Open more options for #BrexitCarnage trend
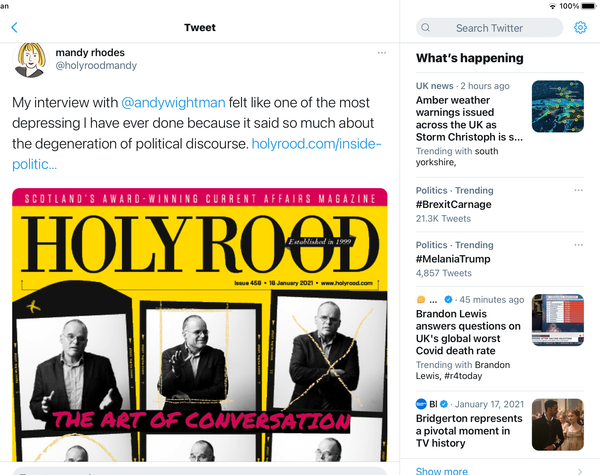Screen dimensions: 600x475 (579, 190)
